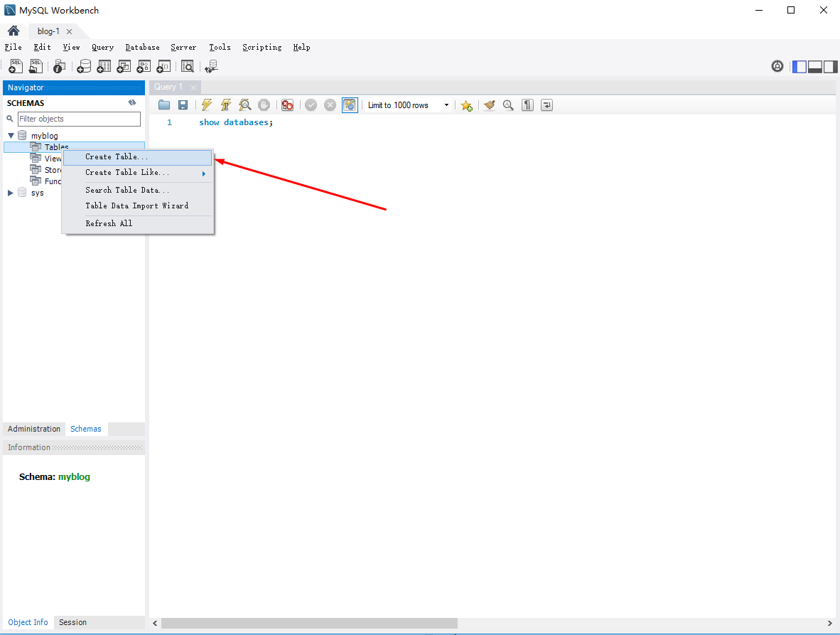Click the horizontal scrollbar thumb
The image size is (840, 635).
[x=309, y=623]
